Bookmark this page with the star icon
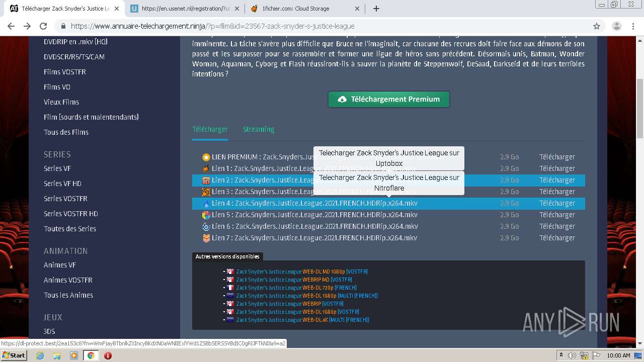 click(x=597, y=26)
